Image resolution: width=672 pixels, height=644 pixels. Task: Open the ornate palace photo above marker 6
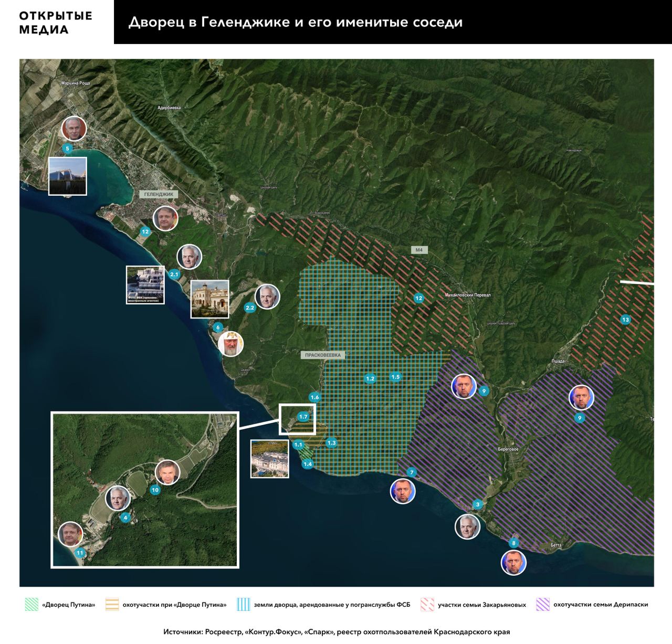click(x=210, y=299)
